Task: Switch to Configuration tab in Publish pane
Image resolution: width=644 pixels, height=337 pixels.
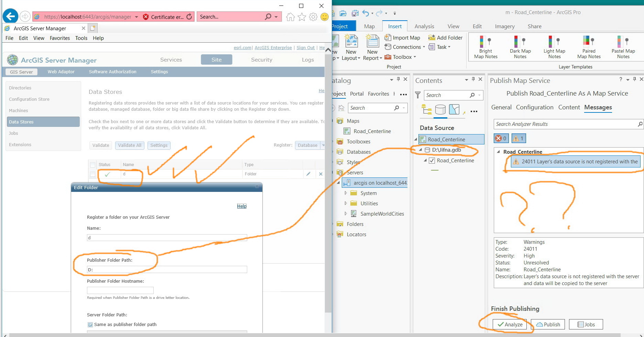Action: [535, 107]
